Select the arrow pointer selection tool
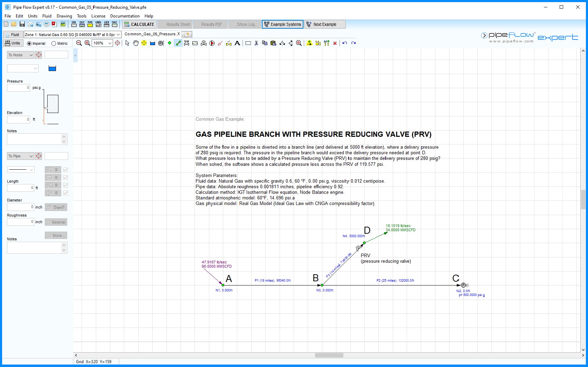This screenshot has width=588, height=367. 127,43
